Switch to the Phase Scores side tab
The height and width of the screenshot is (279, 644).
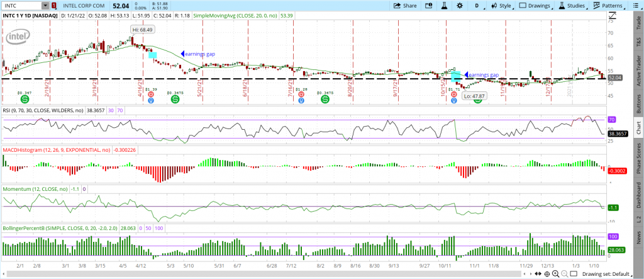click(x=638, y=158)
